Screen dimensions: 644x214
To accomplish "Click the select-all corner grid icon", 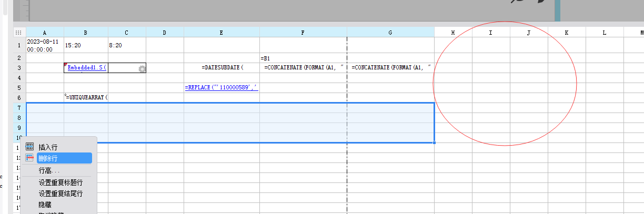I will [x=19, y=32].
